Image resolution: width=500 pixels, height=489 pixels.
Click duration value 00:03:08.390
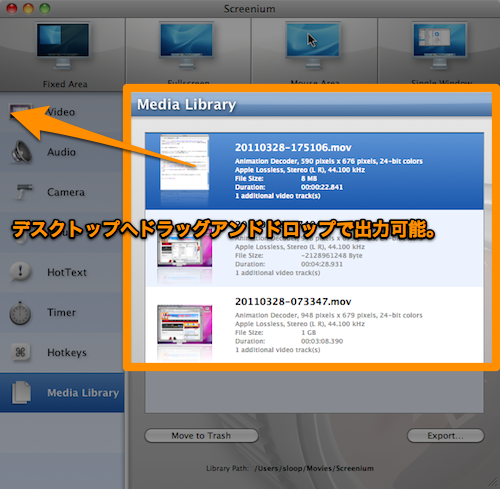322,341
